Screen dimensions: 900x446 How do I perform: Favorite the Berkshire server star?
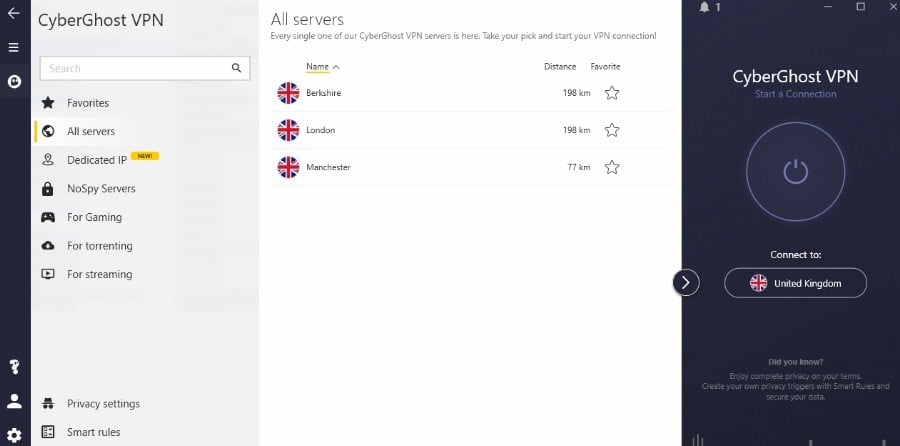tap(612, 93)
